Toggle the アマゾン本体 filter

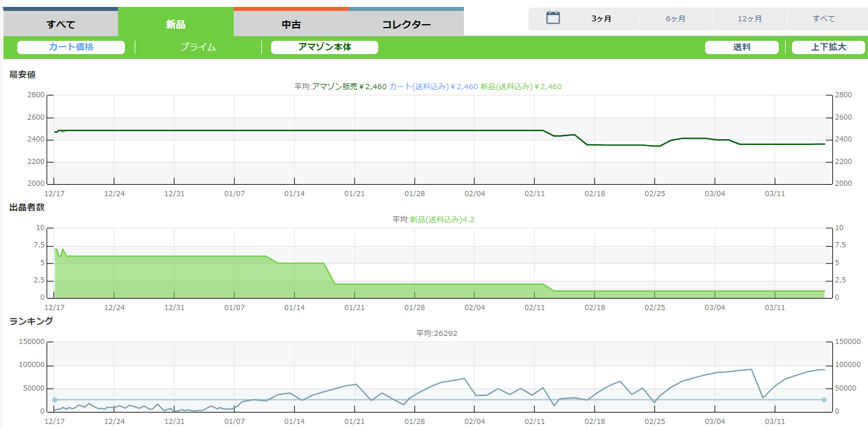(x=324, y=47)
